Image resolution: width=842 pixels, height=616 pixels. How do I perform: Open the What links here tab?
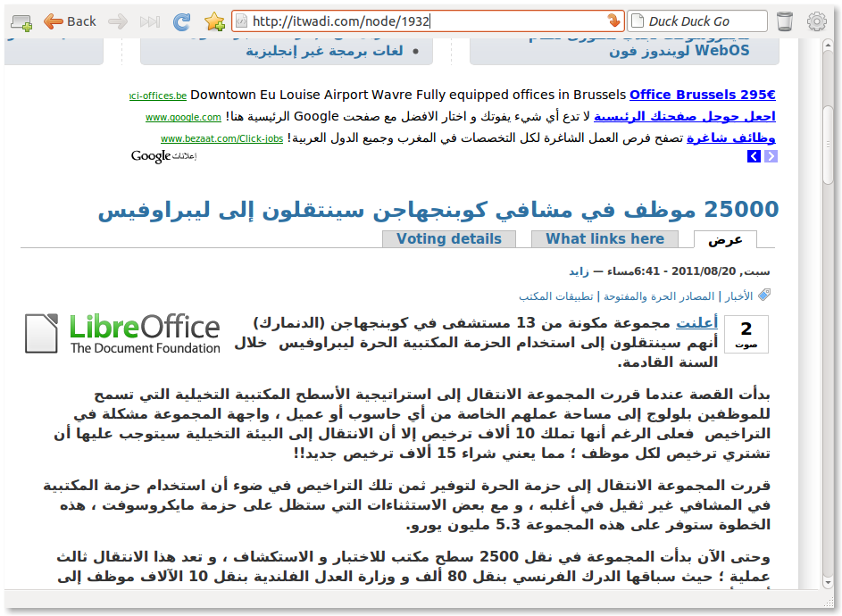604,238
